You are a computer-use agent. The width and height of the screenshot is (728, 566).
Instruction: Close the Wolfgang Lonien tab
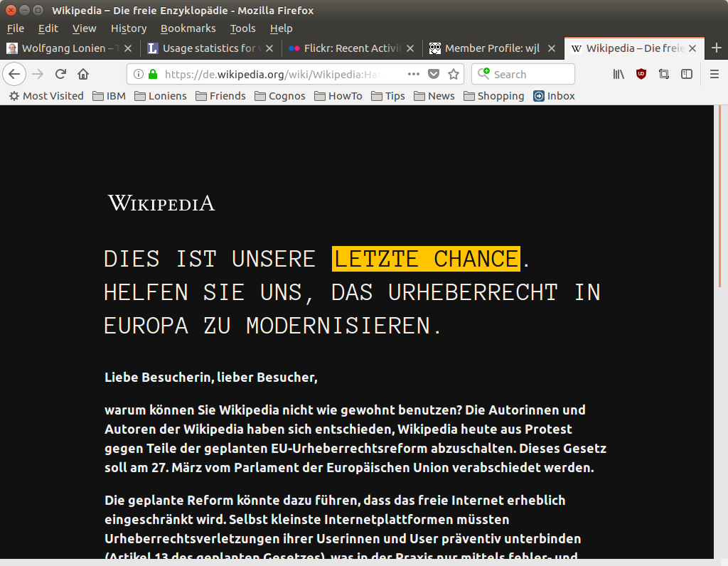128,48
